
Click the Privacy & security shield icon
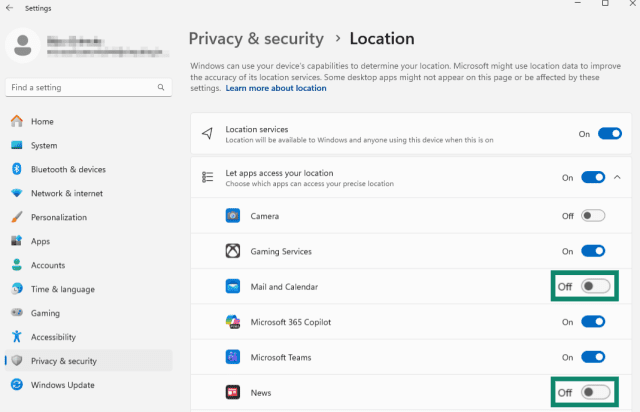[17, 361]
